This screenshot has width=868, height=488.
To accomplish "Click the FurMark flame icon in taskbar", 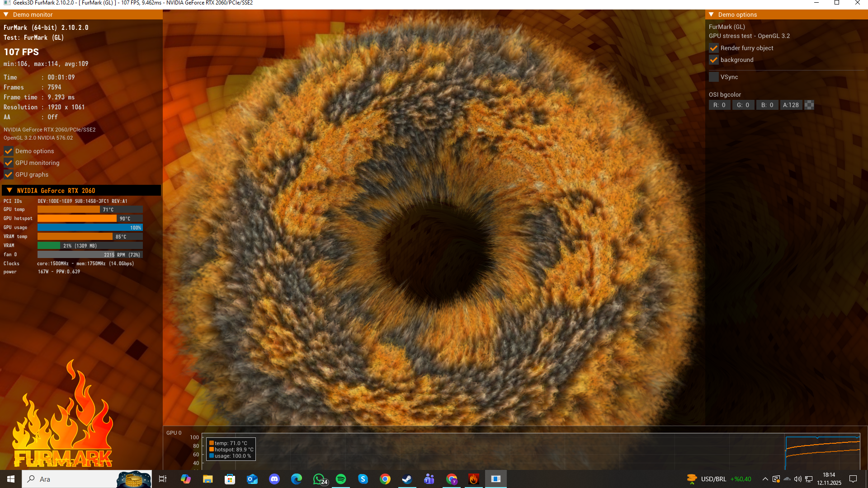I will click(473, 479).
